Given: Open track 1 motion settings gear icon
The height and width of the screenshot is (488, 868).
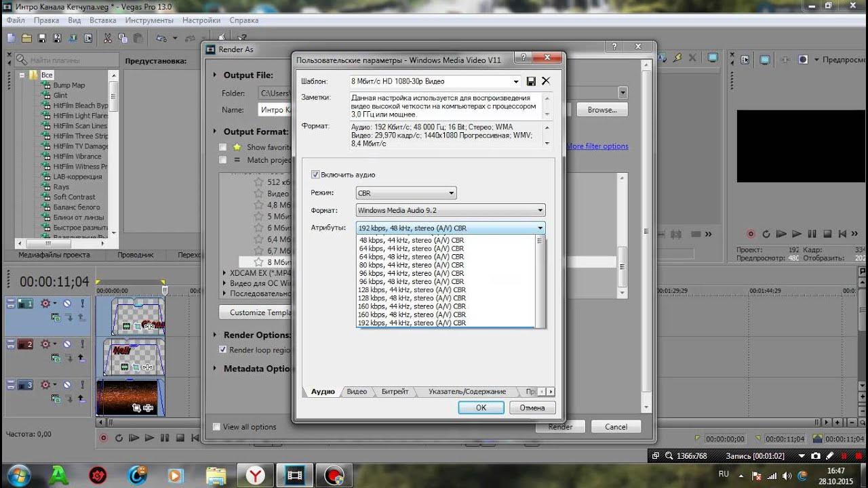Looking at the screenshot, I should click(x=45, y=304).
